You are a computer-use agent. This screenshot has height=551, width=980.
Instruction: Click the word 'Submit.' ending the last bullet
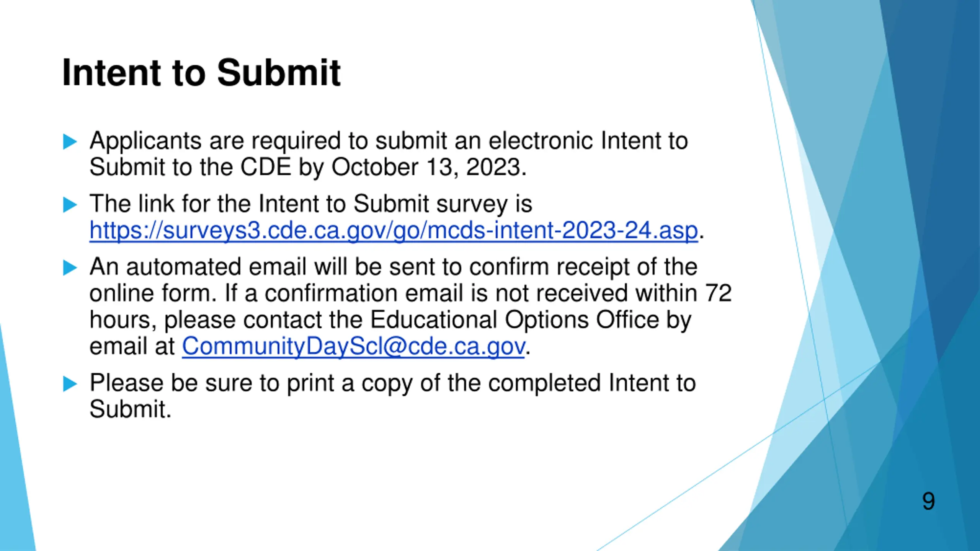pos(130,409)
